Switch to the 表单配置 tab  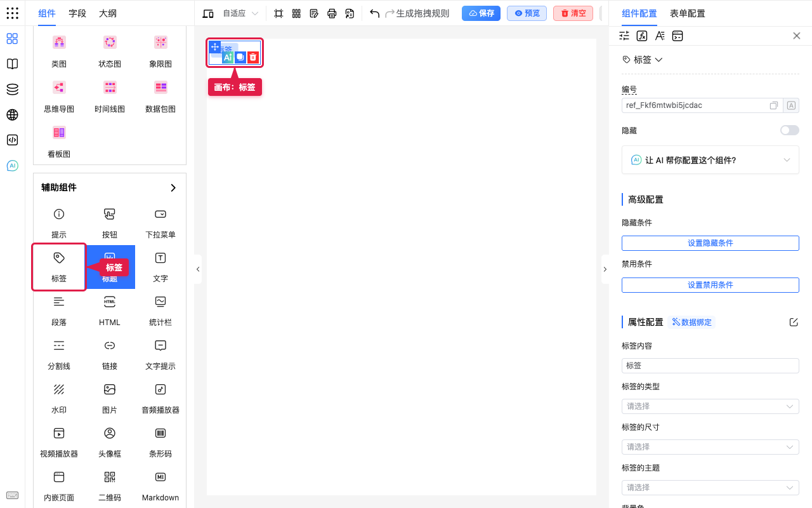click(688, 13)
